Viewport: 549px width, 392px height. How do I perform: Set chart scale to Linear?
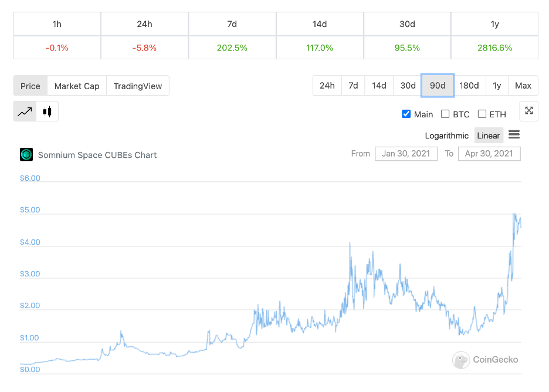coord(489,136)
